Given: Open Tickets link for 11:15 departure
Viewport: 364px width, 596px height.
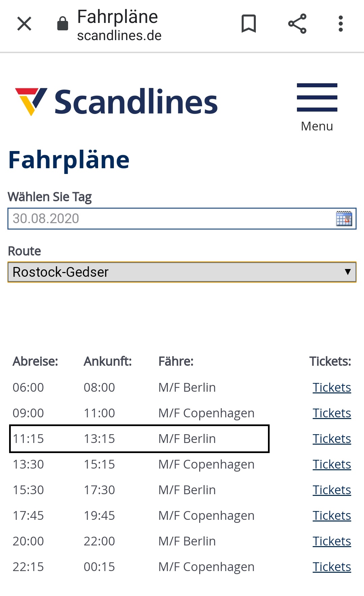Looking at the screenshot, I should 332,439.
